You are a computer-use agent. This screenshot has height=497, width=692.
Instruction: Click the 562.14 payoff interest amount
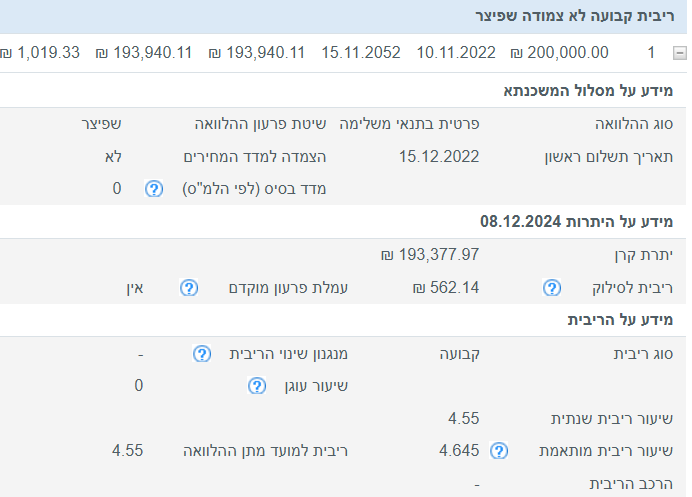coord(446,288)
